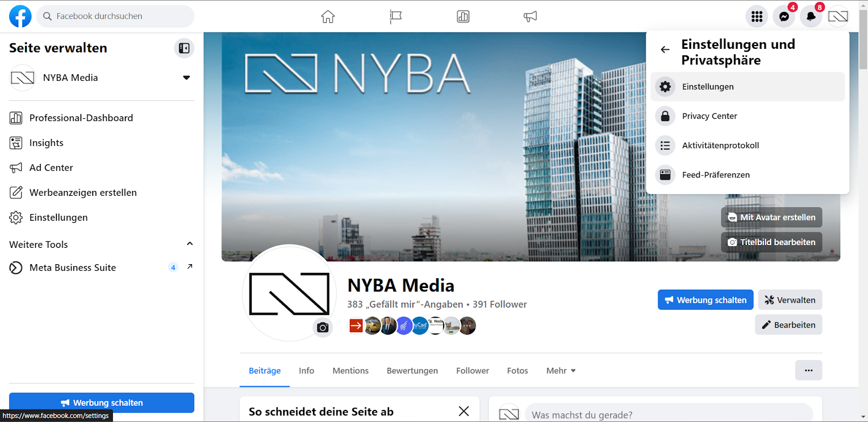Click the profile picture camera icon
This screenshot has height=422, width=868.
[323, 328]
